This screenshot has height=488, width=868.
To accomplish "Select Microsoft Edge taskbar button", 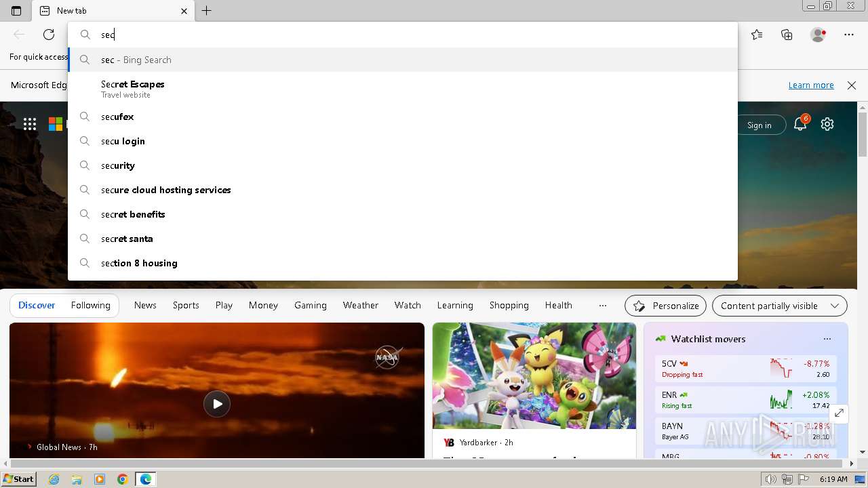I will tap(145, 479).
